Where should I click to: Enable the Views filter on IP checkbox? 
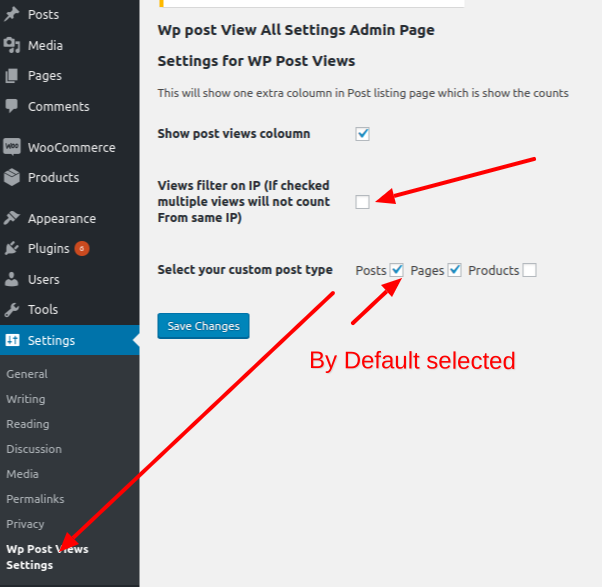[x=362, y=202]
